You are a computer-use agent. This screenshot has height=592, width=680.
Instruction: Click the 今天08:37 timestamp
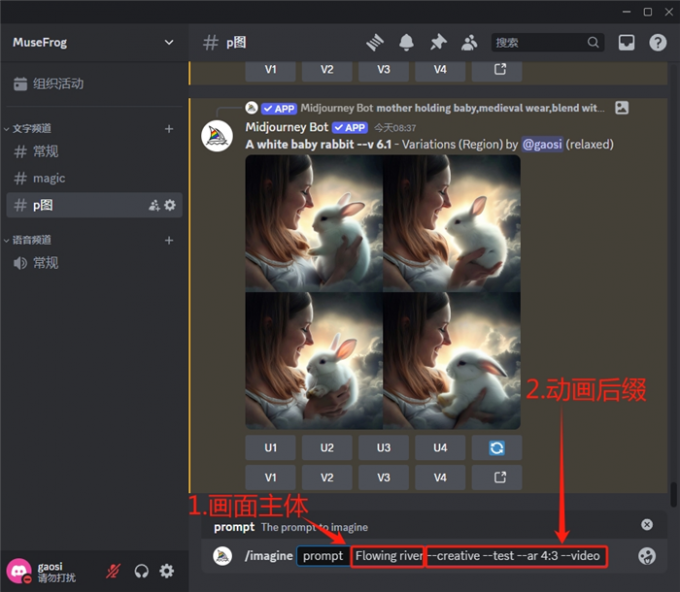pyautogui.click(x=395, y=128)
